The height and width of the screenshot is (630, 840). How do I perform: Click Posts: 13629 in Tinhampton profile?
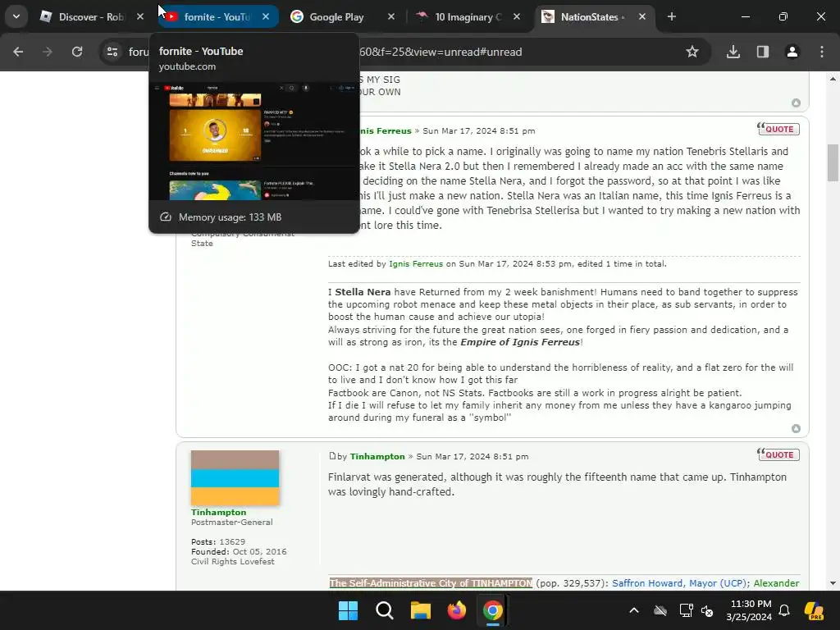(x=218, y=541)
